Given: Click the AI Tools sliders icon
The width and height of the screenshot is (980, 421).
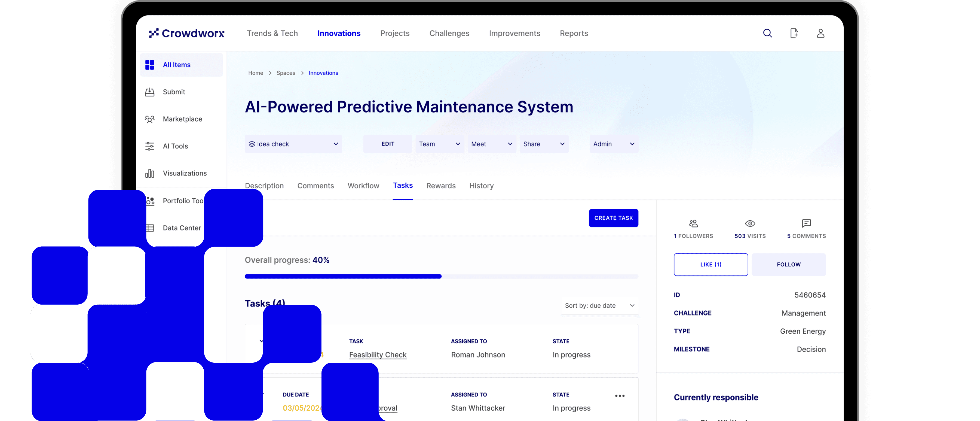Looking at the screenshot, I should tap(150, 146).
